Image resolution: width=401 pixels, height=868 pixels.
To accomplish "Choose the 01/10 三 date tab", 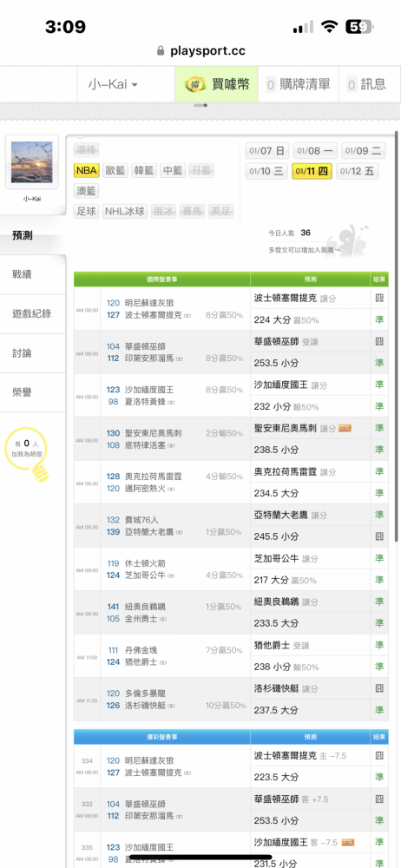I will [266, 171].
